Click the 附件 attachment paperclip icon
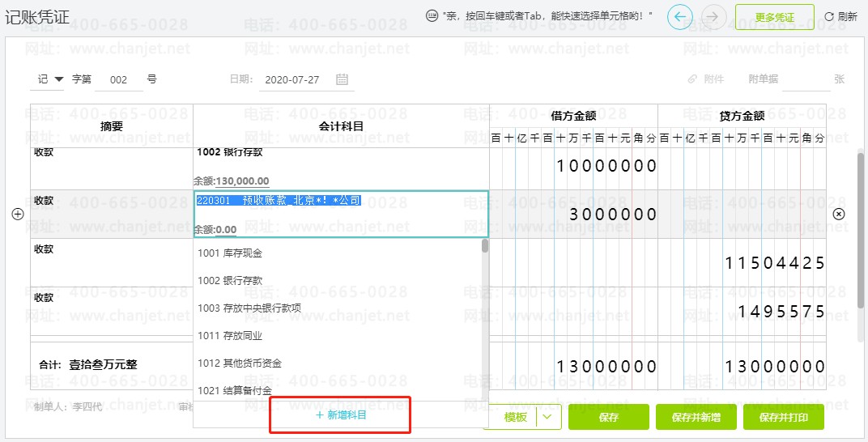Image resolution: width=868 pixels, height=442 pixels. [692, 79]
